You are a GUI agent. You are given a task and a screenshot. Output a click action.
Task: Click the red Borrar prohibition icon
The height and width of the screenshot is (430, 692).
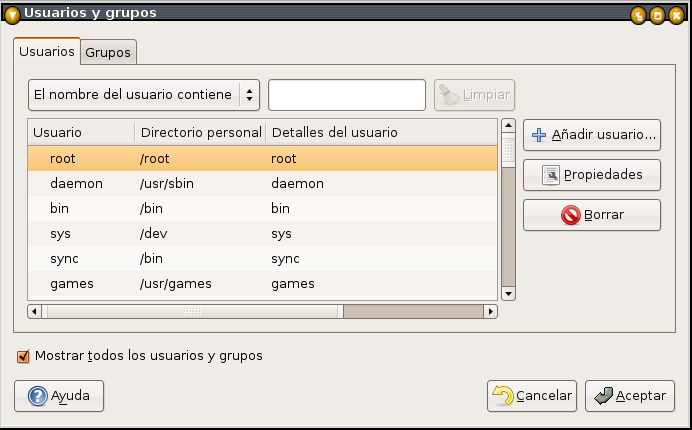pyautogui.click(x=571, y=215)
